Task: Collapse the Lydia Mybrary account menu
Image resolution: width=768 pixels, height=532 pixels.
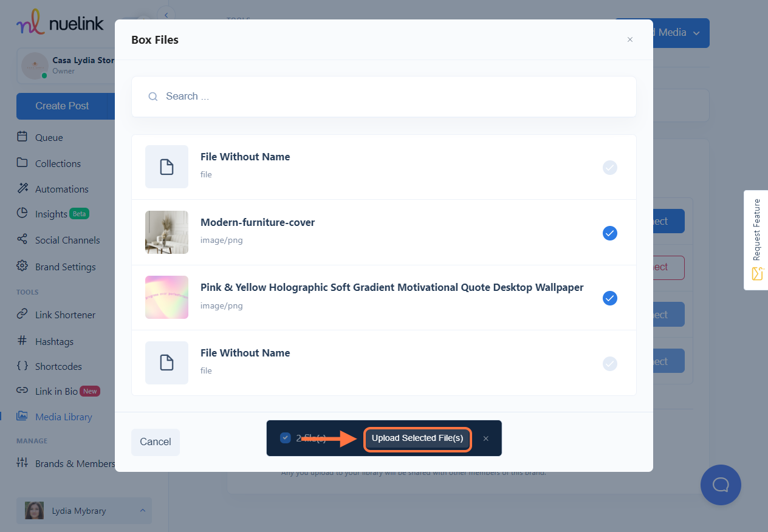Action: tap(142, 511)
